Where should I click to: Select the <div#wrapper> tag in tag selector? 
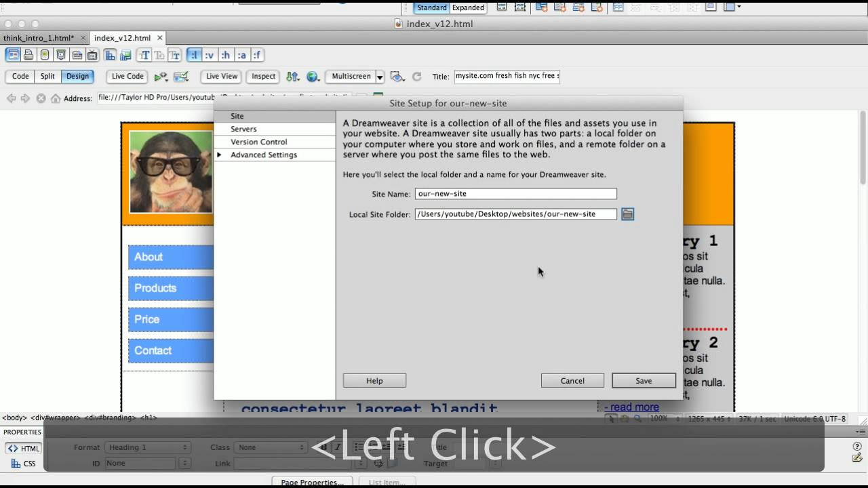click(55, 418)
